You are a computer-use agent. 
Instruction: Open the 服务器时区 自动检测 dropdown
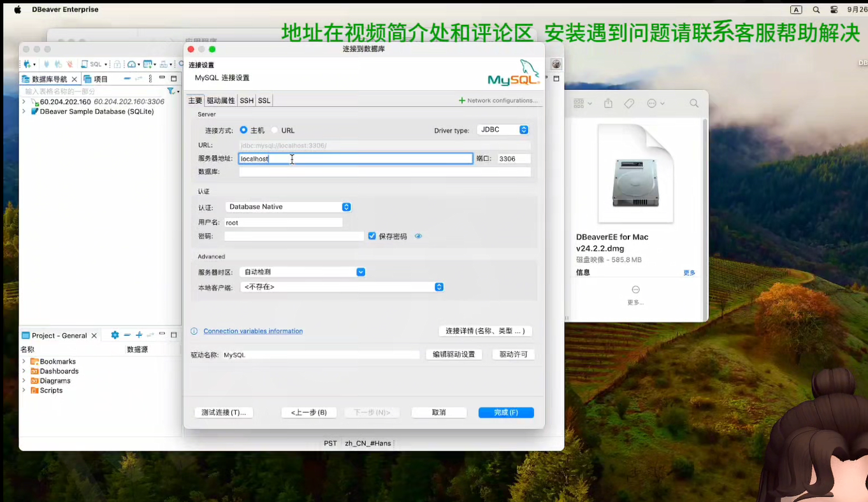tap(302, 271)
